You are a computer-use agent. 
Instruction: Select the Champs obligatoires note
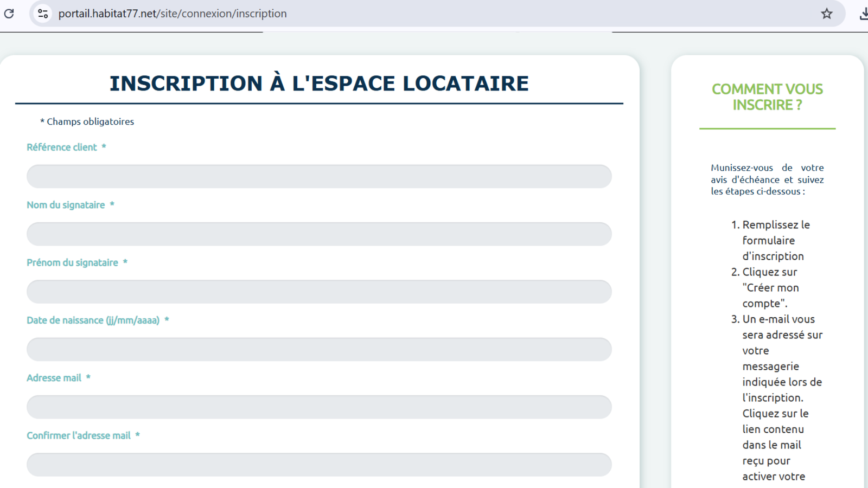coord(87,121)
